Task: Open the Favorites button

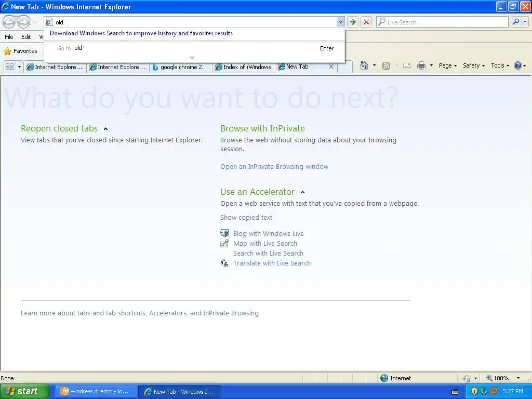Action: click(x=20, y=51)
